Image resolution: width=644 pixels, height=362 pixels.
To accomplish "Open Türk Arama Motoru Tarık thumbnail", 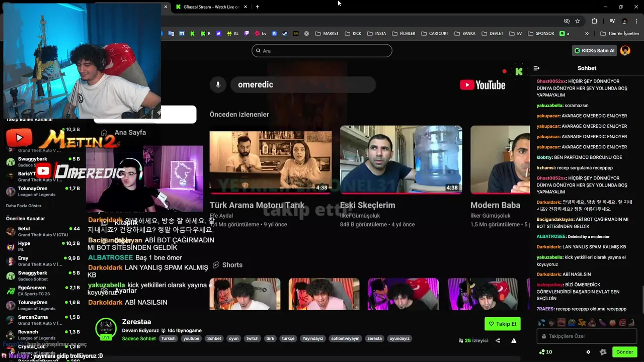I will [271, 163].
